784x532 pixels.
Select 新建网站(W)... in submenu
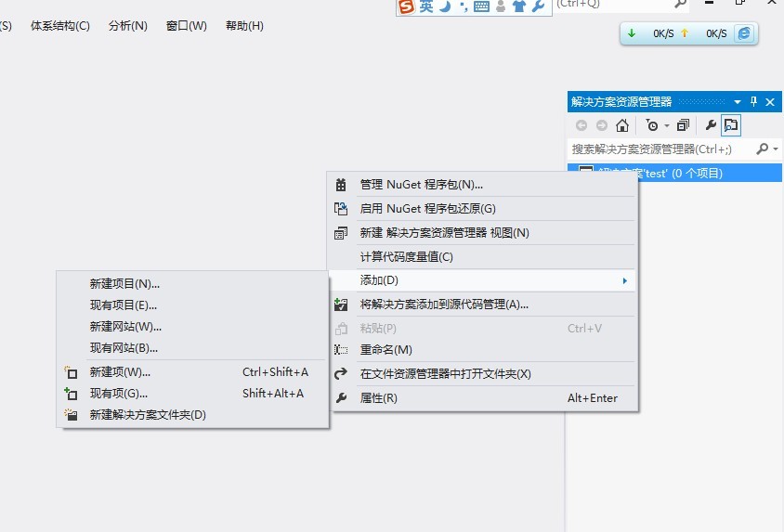tap(192, 327)
